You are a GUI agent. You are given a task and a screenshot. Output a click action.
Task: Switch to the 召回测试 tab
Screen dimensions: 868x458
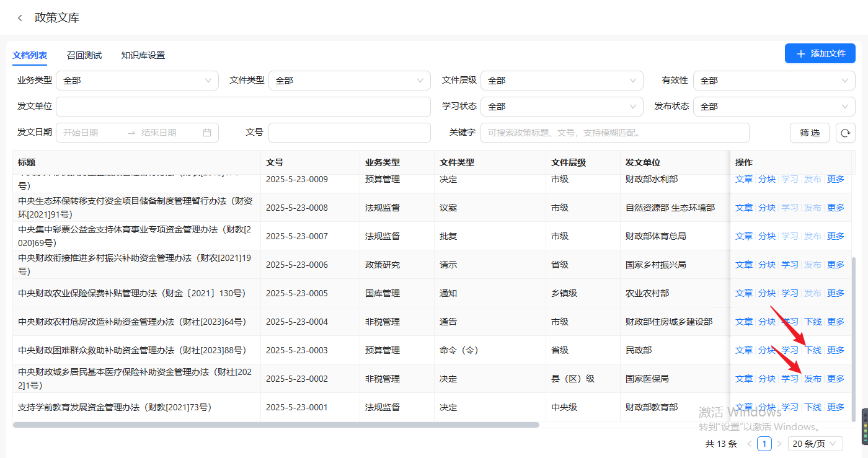coord(84,55)
